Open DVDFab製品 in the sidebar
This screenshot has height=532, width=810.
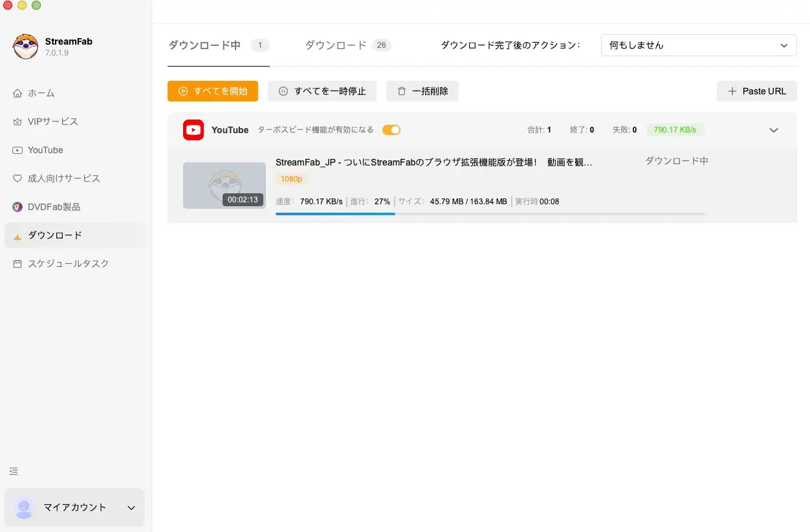74,207
